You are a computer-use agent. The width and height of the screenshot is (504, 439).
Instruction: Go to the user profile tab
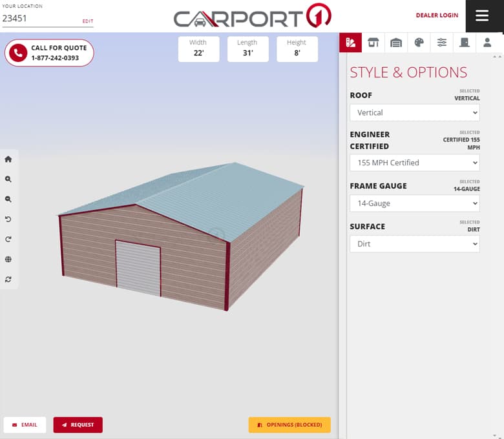487,43
